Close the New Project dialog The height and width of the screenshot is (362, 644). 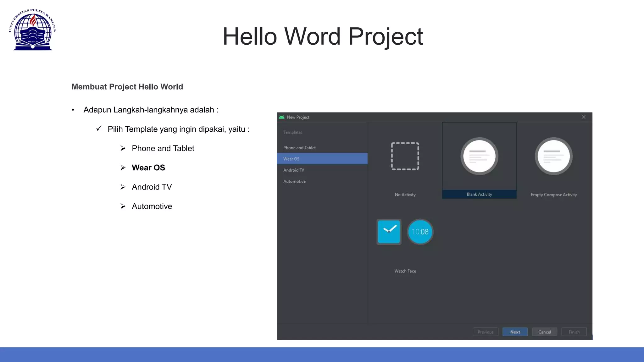(583, 117)
